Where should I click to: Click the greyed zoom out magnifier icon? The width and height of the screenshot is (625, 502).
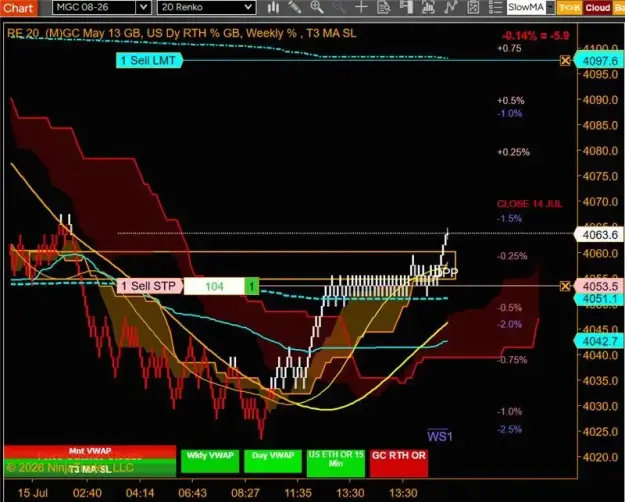click(x=339, y=7)
